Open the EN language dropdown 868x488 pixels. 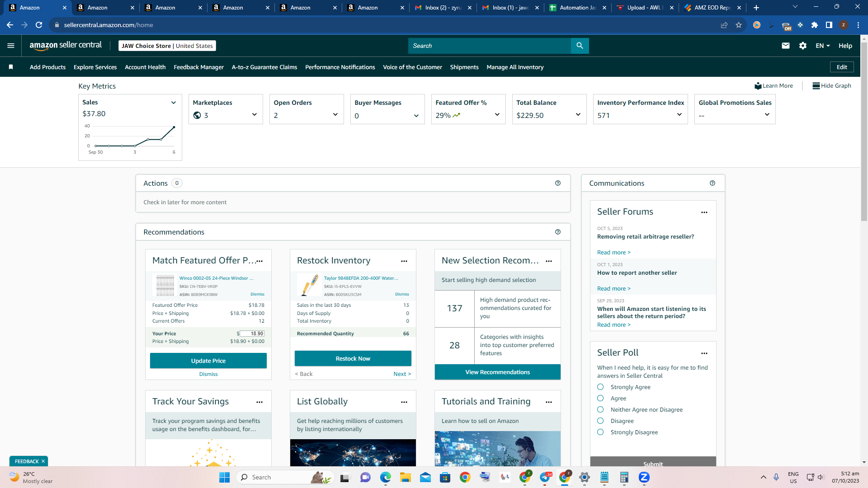pyautogui.click(x=823, y=46)
